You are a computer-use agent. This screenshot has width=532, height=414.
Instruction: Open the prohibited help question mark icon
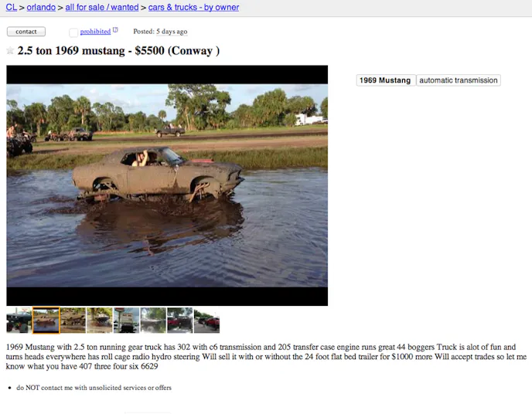115,30
